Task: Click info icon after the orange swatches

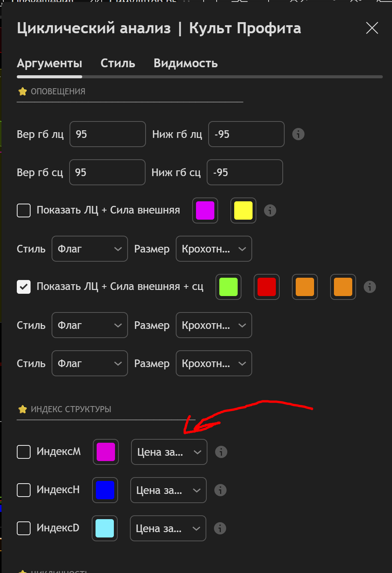Action: click(x=370, y=287)
